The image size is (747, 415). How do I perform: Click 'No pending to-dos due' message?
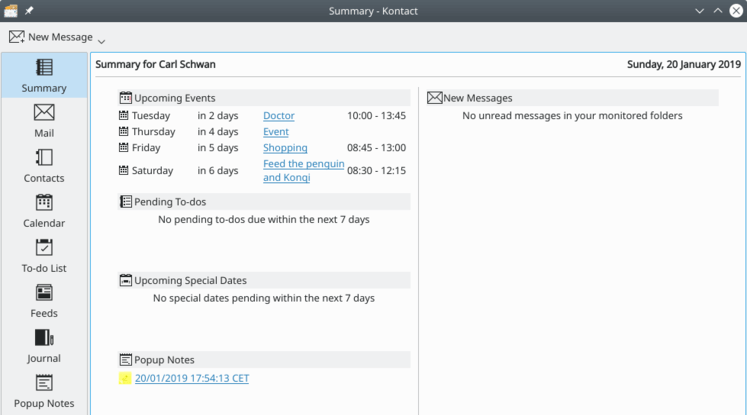click(264, 219)
